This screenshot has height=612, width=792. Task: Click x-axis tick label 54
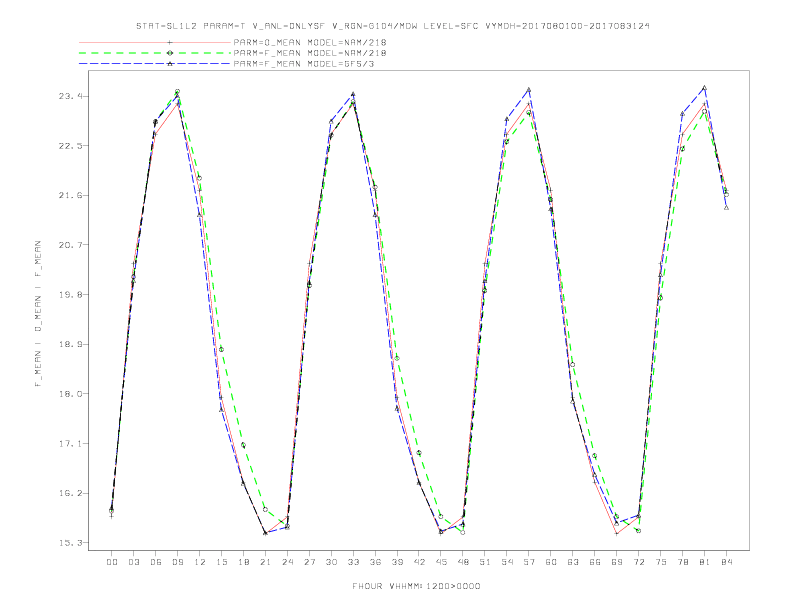pos(507,562)
